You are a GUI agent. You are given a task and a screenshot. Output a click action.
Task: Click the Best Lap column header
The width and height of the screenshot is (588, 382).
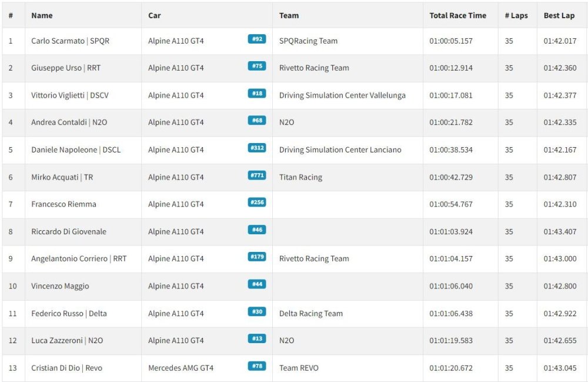click(x=559, y=15)
